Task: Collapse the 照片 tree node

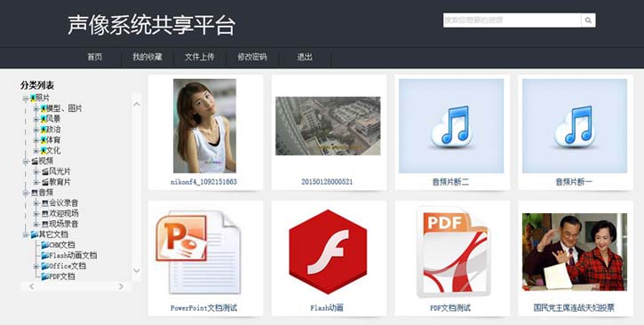Action: click(x=26, y=99)
